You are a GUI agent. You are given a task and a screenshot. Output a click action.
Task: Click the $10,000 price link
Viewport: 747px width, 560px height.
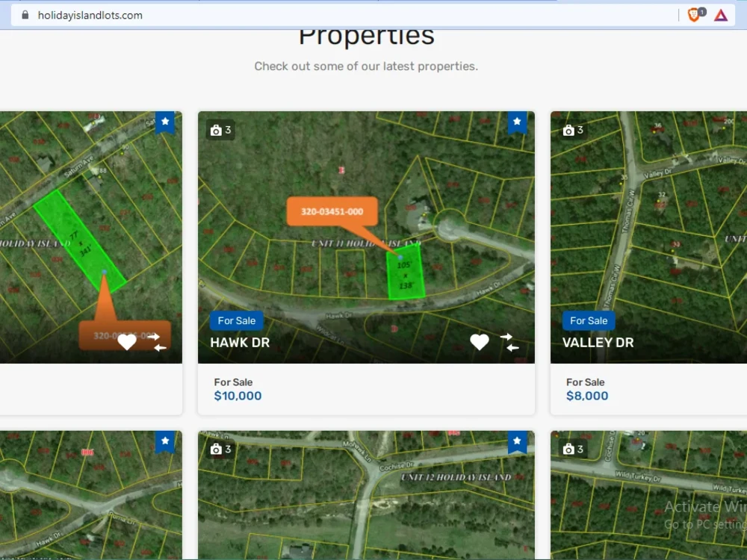tap(238, 396)
